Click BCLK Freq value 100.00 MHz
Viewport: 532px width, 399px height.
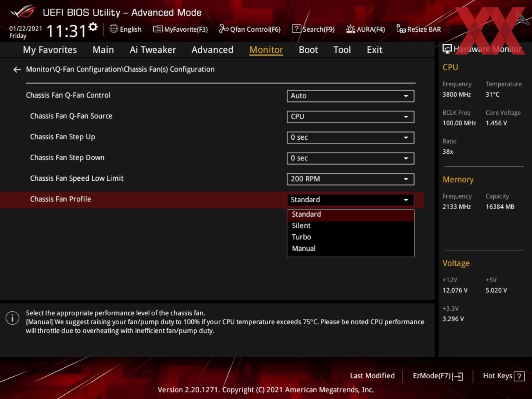click(x=459, y=123)
